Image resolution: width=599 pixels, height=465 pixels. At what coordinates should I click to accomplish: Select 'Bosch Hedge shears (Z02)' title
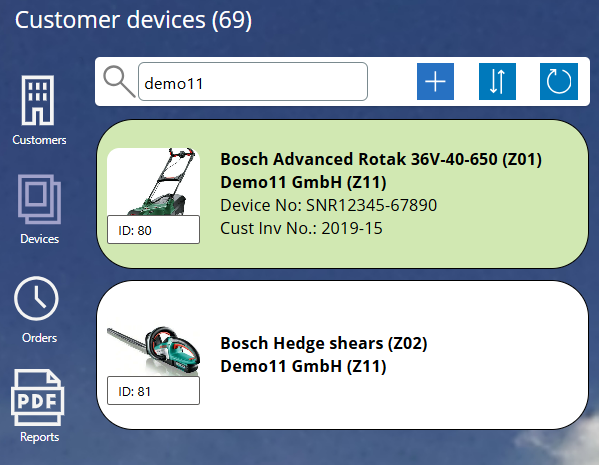click(324, 343)
